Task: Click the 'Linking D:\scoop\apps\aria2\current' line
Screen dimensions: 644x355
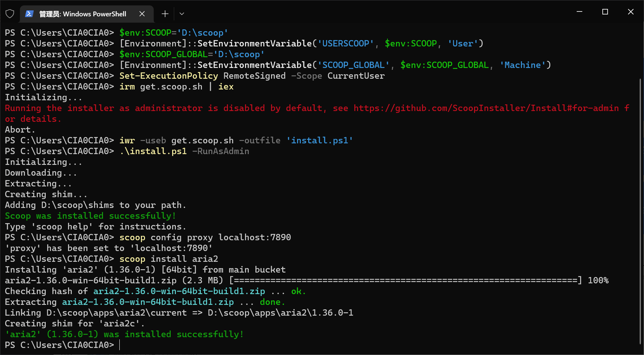Action: pos(179,313)
